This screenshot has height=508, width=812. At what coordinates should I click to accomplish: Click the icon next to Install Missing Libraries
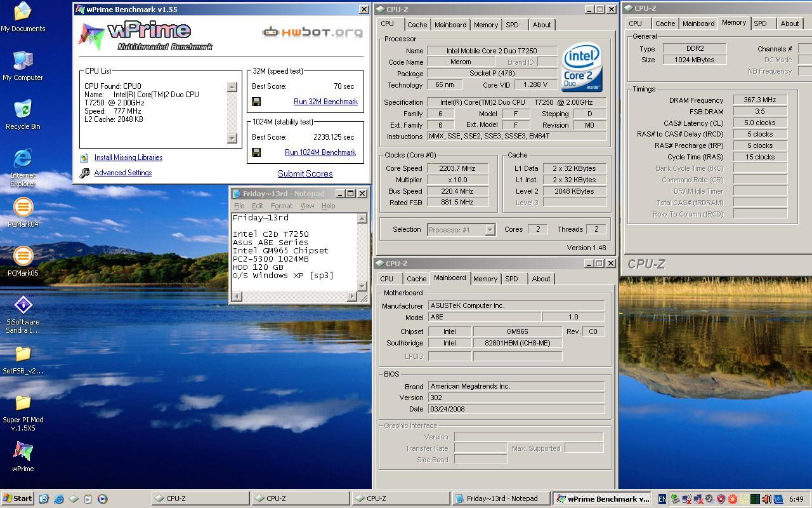pyautogui.click(x=84, y=157)
